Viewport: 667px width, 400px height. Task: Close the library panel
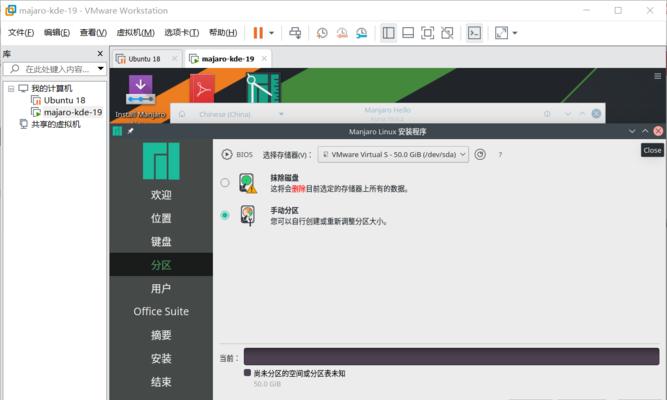(100, 54)
